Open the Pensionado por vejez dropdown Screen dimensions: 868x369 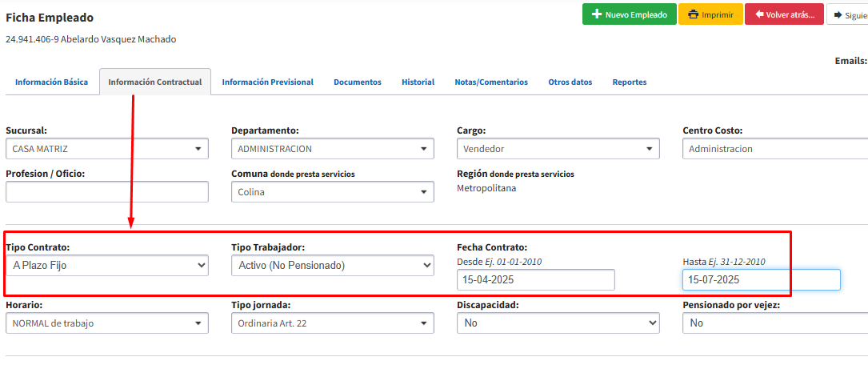coord(775,323)
